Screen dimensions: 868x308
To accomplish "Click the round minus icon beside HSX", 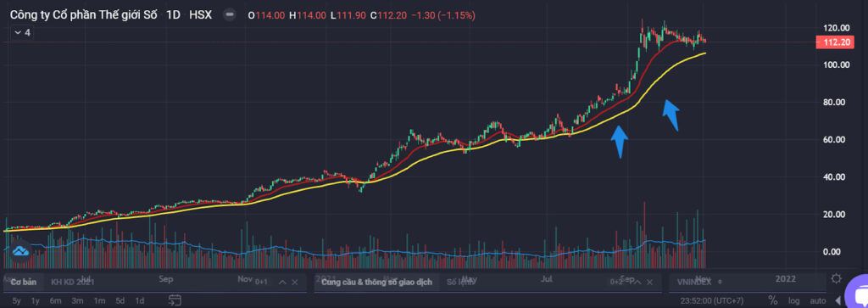I will (229, 15).
